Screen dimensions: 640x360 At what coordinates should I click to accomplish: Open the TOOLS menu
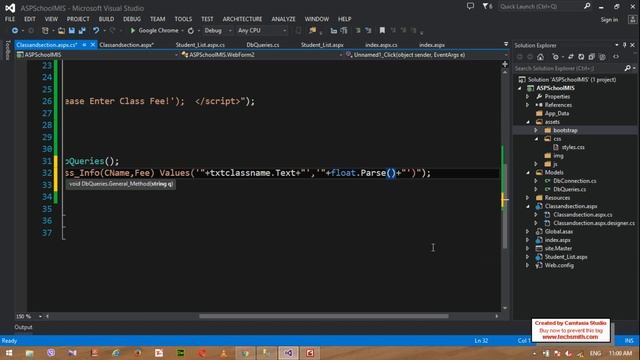coord(183,19)
